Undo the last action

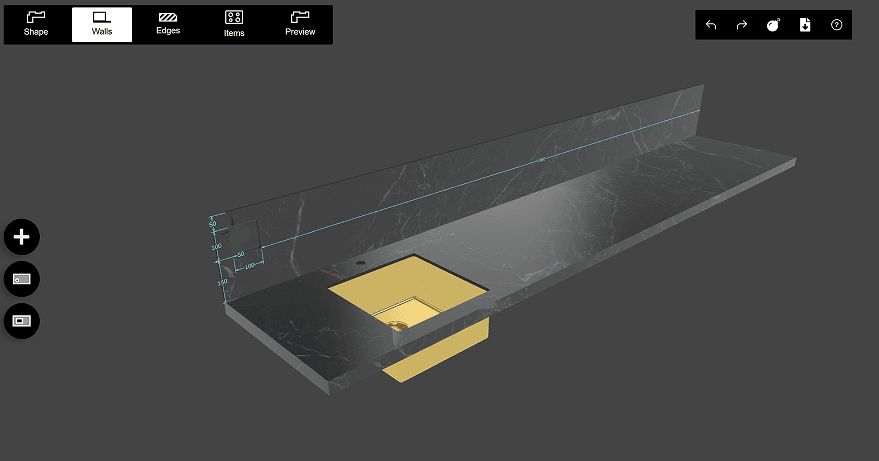pos(711,25)
